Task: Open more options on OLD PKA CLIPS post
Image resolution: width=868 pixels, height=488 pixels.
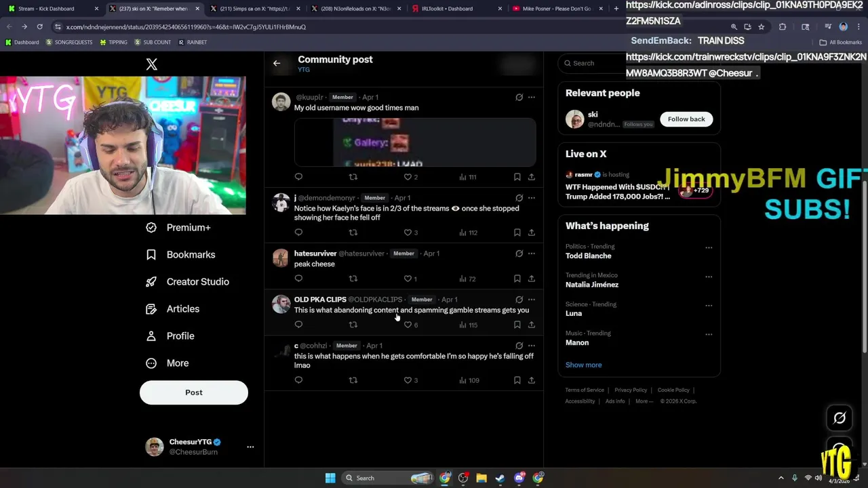Action: coord(532,300)
